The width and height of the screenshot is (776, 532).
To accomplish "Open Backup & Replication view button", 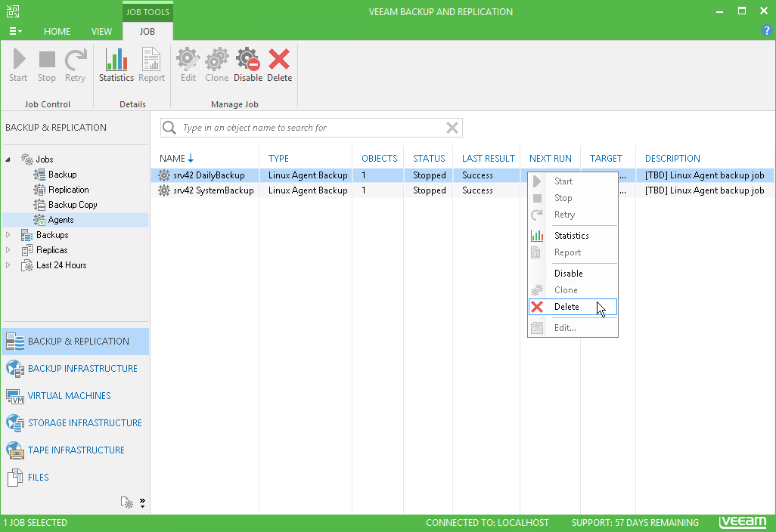I will tap(75, 341).
